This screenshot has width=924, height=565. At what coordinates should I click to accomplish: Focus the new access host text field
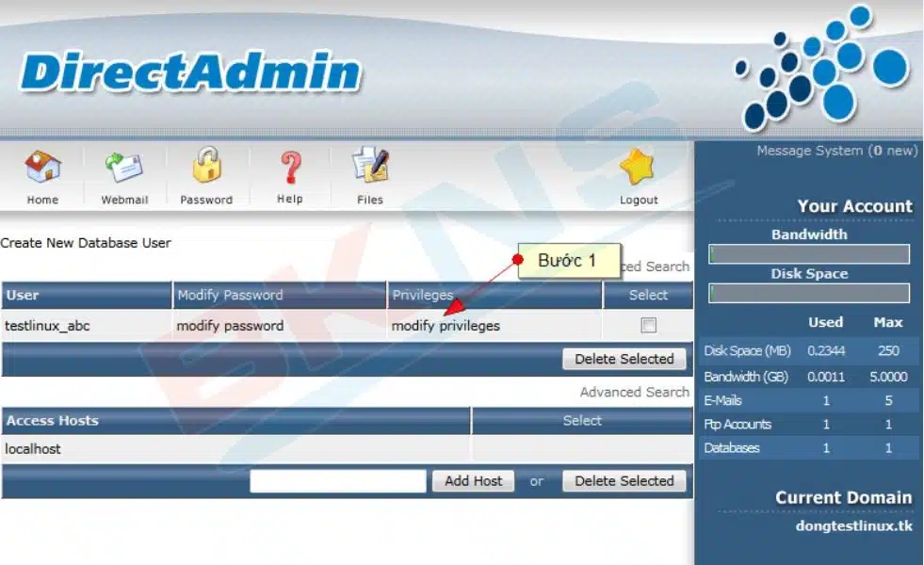click(x=338, y=481)
